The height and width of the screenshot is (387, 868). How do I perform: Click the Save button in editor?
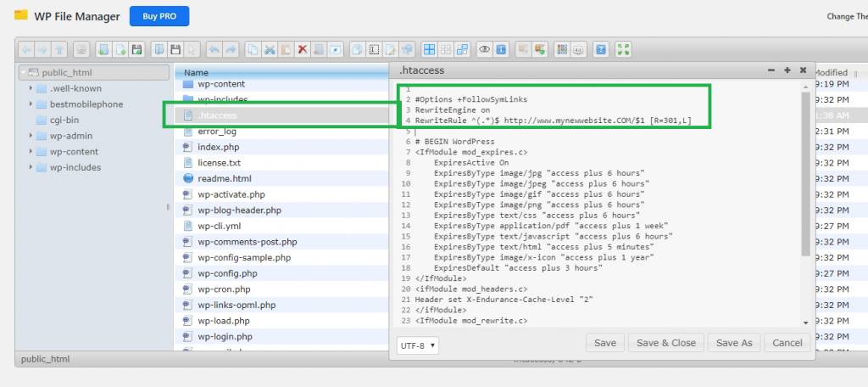click(605, 343)
